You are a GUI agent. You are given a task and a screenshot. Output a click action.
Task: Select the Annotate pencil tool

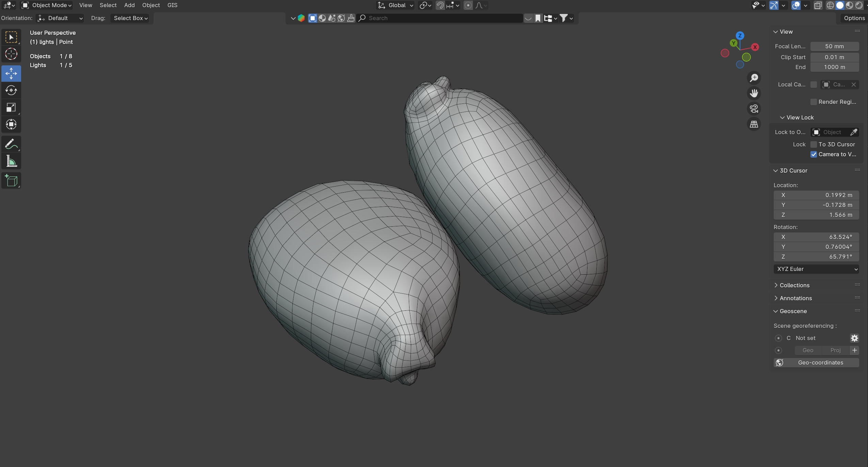[x=11, y=144]
